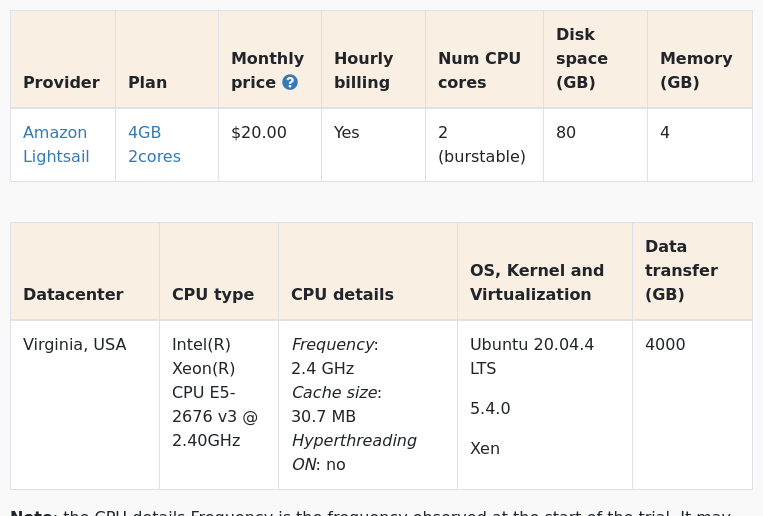This screenshot has width=763, height=516.
Task: Open the Amazon Lightsail provider link
Action: coord(56,145)
